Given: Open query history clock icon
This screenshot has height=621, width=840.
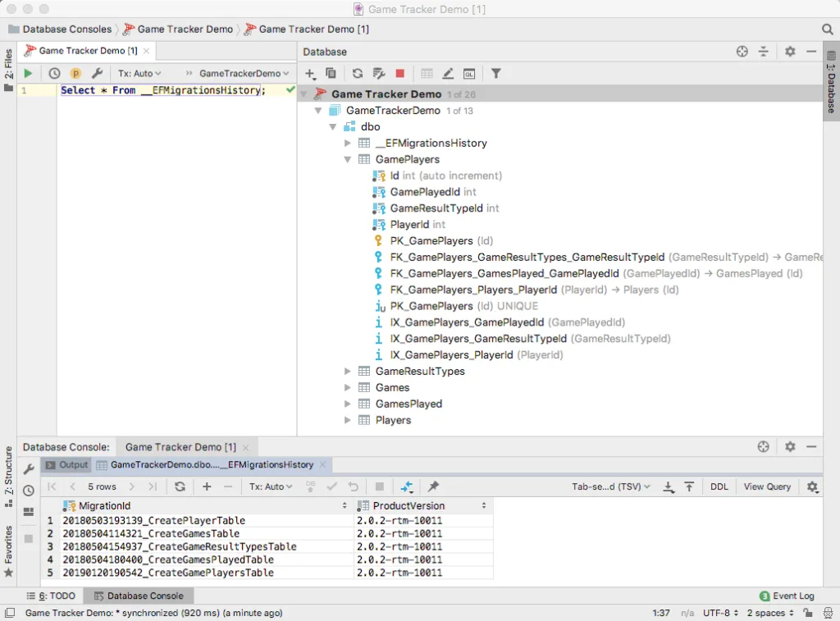Looking at the screenshot, I should click(54, 73).
